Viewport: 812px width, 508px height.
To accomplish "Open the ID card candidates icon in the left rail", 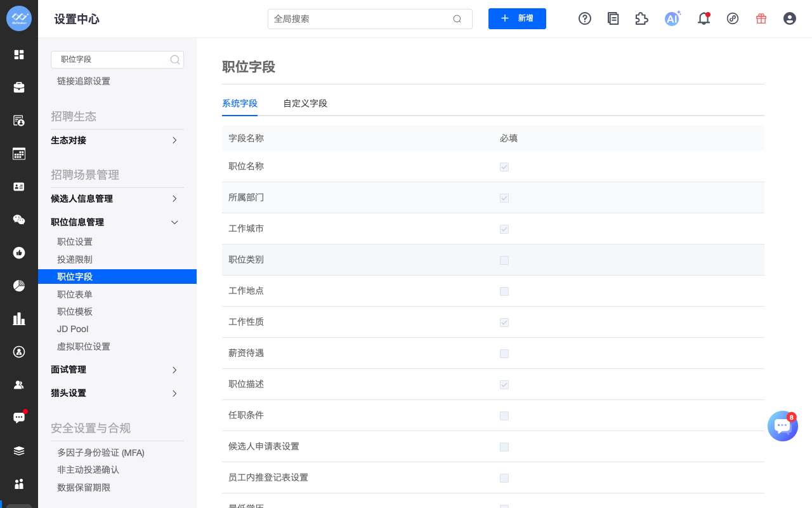I will point(19,187).
